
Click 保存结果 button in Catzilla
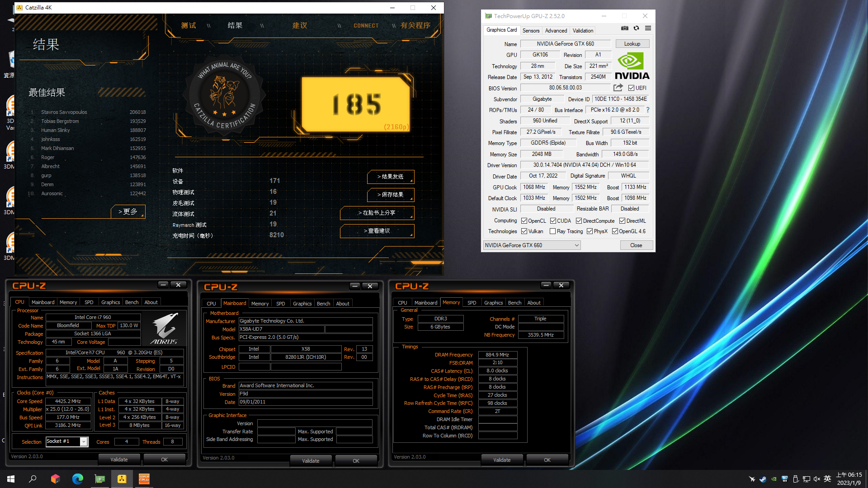391,195
